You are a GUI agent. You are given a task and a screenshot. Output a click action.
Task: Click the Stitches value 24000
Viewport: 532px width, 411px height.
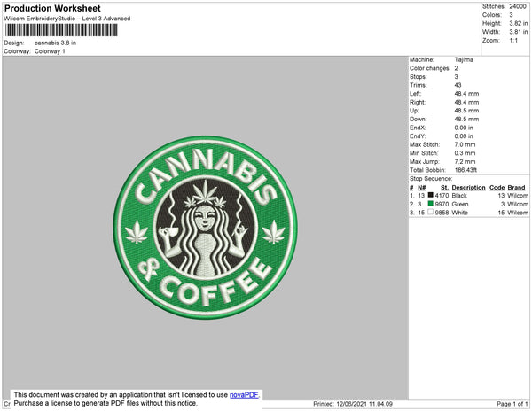(518, 6)
